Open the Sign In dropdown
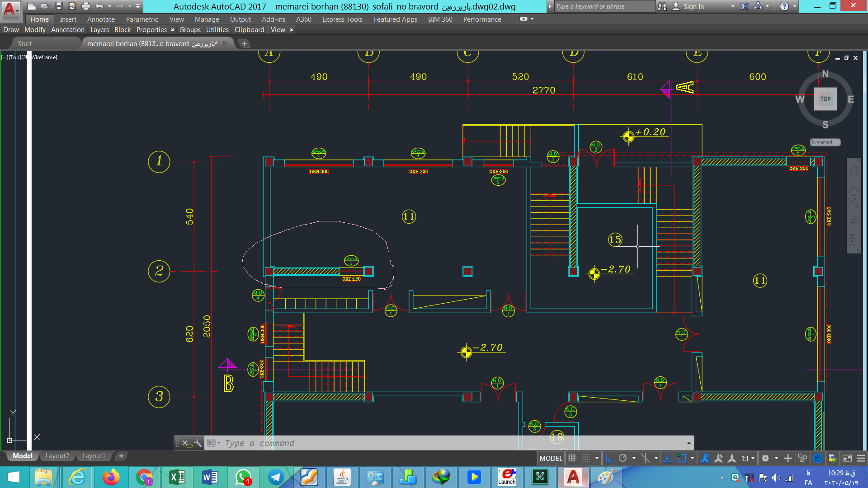The width and height of the screenshot is (868, 488). point(733,6)
